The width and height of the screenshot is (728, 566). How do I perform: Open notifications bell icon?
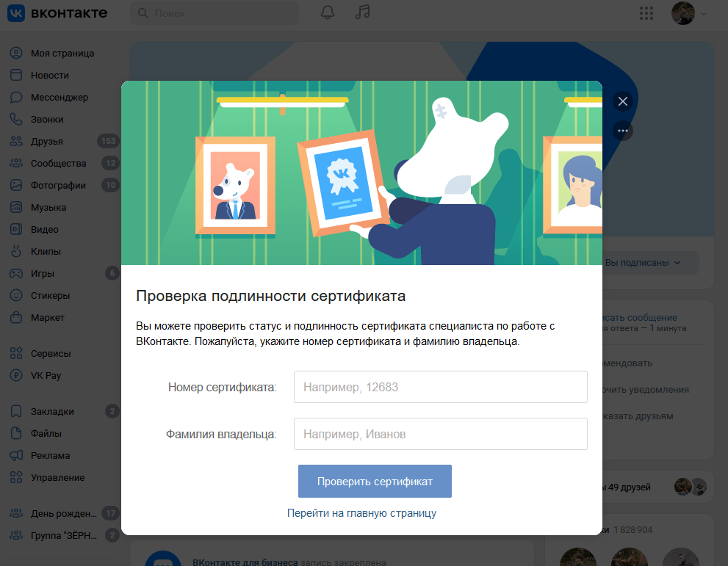point(328,13)
